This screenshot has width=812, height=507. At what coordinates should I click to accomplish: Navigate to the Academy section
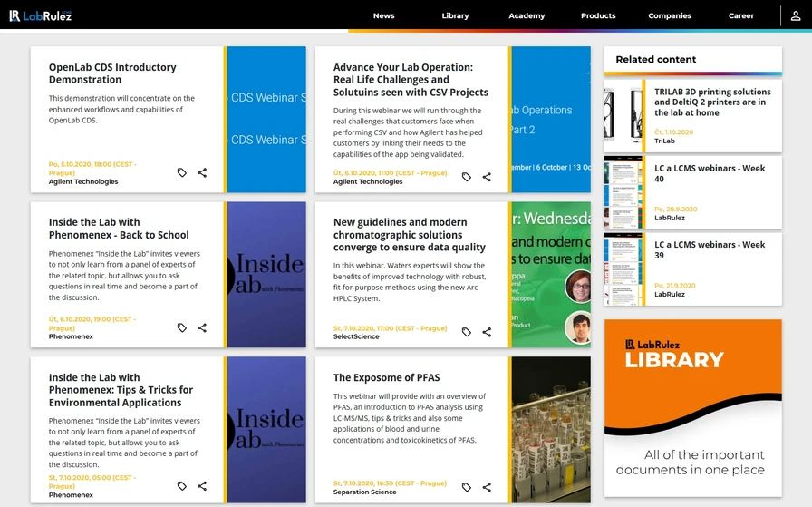tap(527, 15)
